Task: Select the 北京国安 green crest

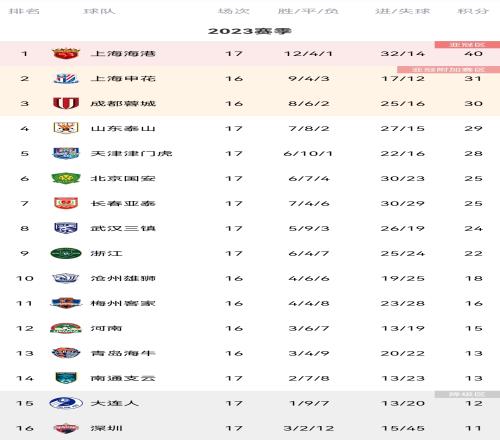Action: (66, 178)
